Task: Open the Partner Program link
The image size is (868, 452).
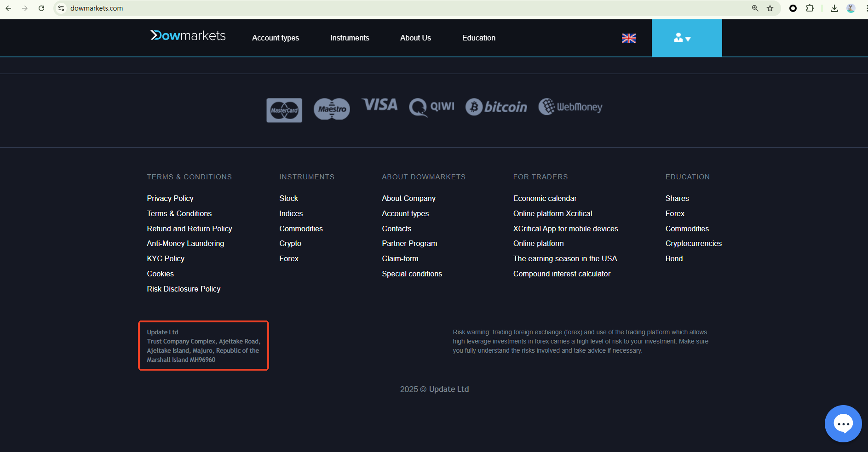Action: 409,243
